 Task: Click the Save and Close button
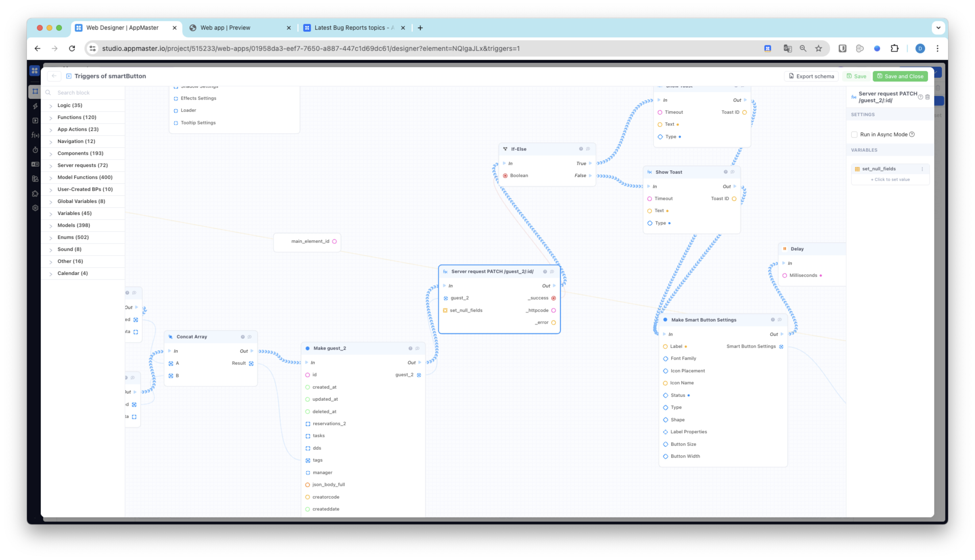coord(900,76)
